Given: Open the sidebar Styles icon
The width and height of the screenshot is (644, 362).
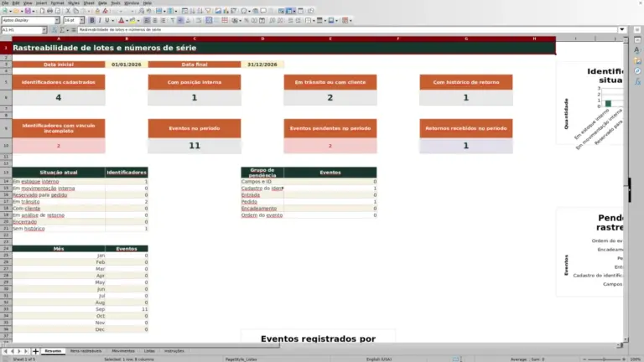Looking at the screenshot, I should pos(637,50).
